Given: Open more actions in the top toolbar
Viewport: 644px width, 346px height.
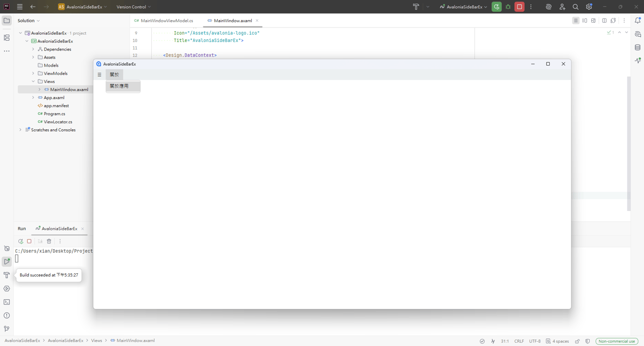Looking at the screenshot, I should [531, 7].
